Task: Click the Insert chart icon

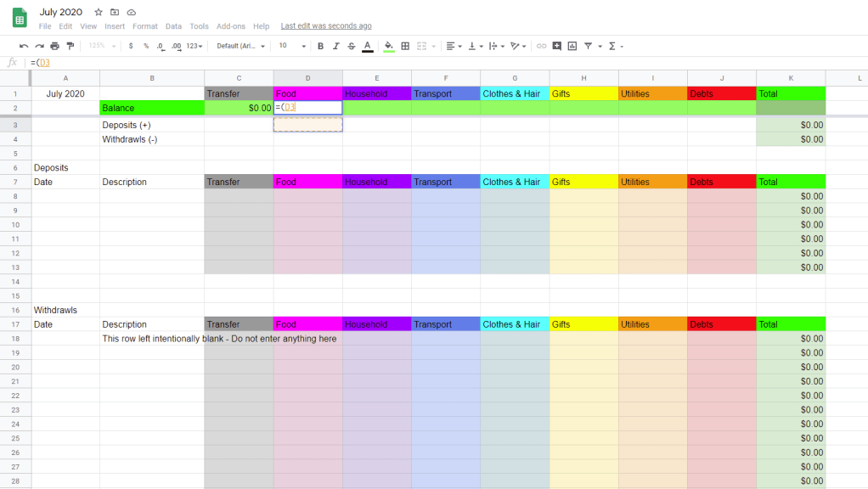Action: pos(572,46)
